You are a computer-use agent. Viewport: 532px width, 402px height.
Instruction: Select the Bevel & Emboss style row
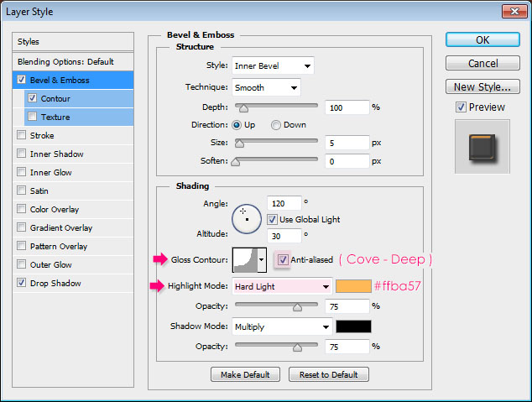coord(73,80)
